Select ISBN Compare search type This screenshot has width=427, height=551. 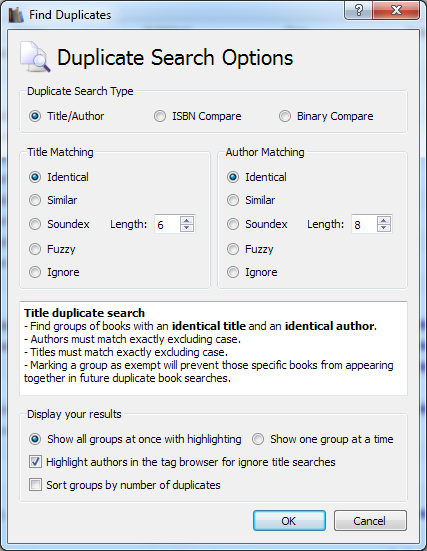(x=198, y=116)
